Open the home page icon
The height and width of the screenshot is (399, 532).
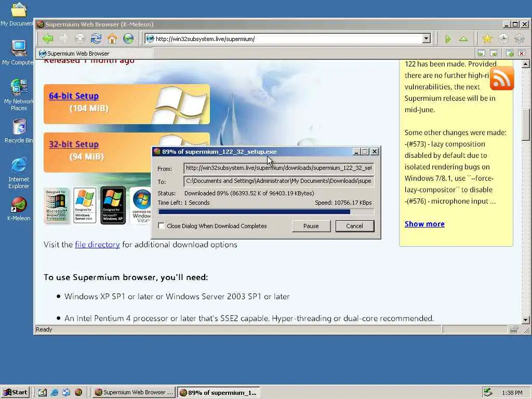point(112,38)
